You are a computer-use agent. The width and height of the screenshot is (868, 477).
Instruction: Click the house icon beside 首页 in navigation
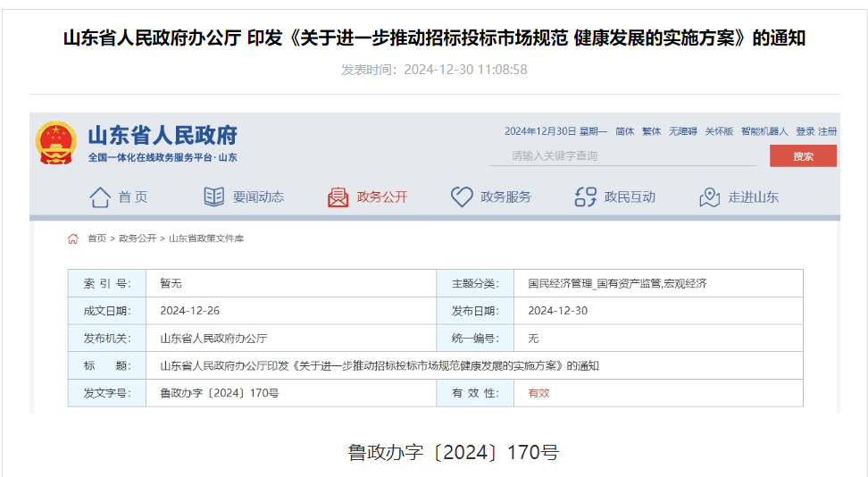tap(100, 197)
